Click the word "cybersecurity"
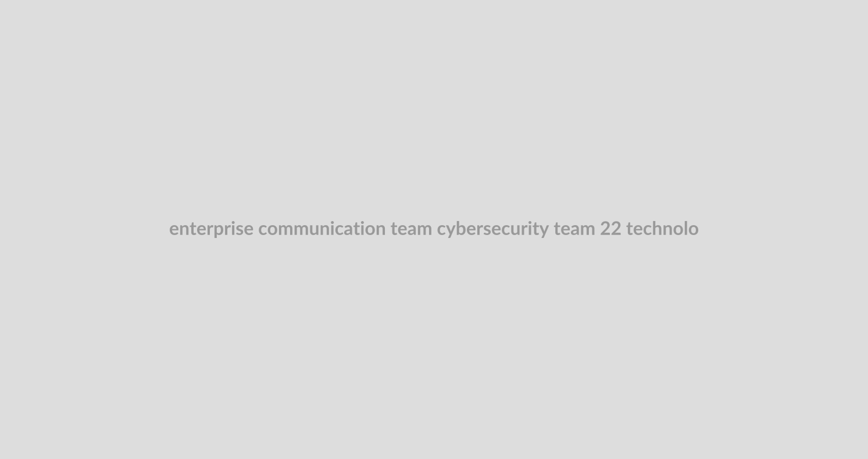The image size is (868, 459). click(492, 229)
